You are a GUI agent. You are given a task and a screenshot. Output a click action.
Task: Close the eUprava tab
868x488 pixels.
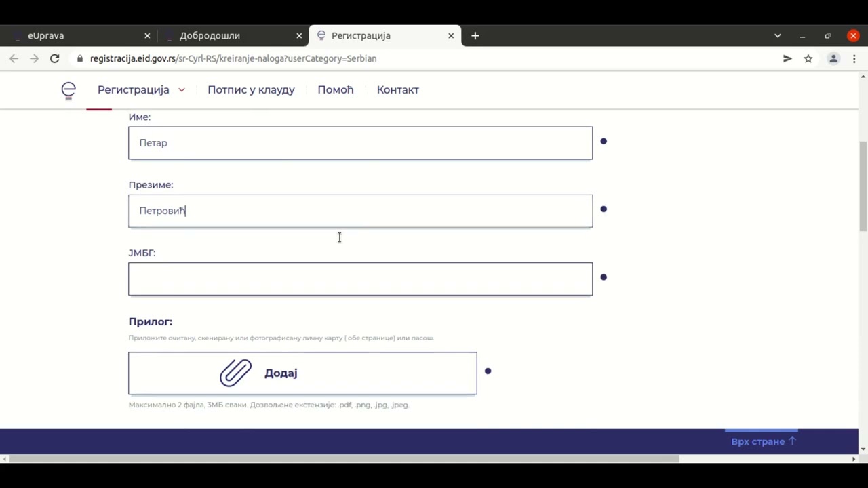147,35
